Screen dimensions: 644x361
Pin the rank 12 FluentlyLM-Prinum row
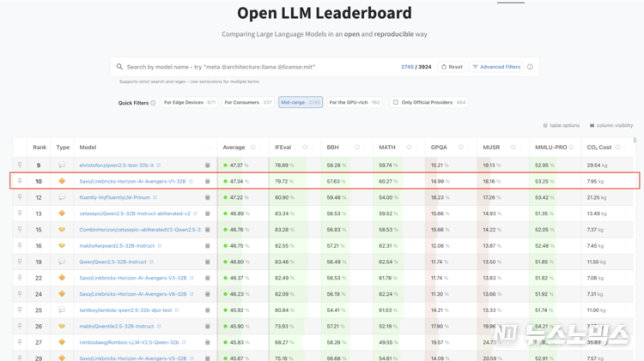[20, 197]
